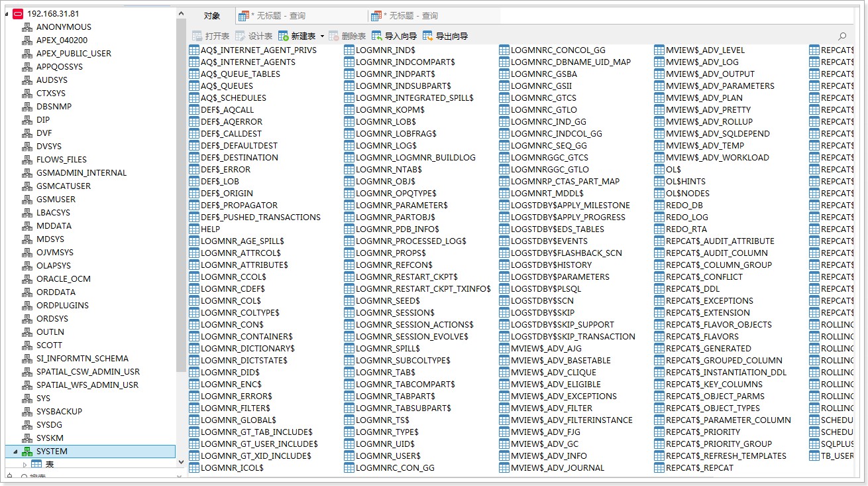Open the 新建表 dropdown arrow
868x486 pixels.
(x=322, y=36)
